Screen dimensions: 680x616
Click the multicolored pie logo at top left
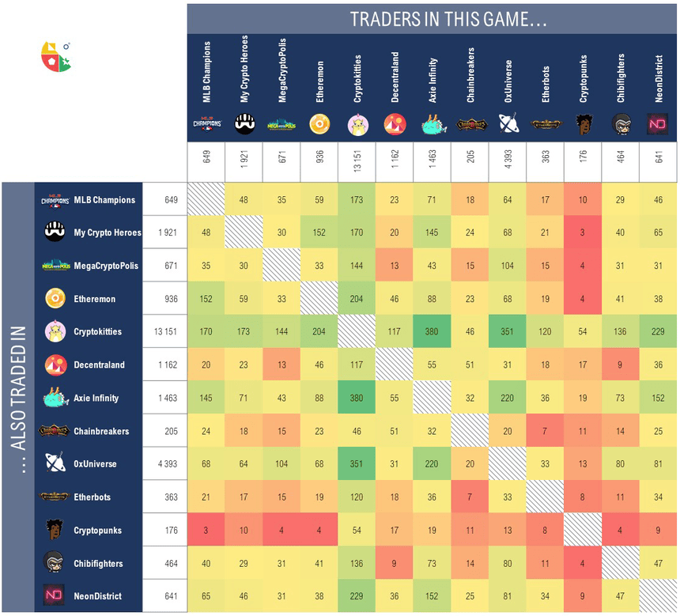(55, 56)
